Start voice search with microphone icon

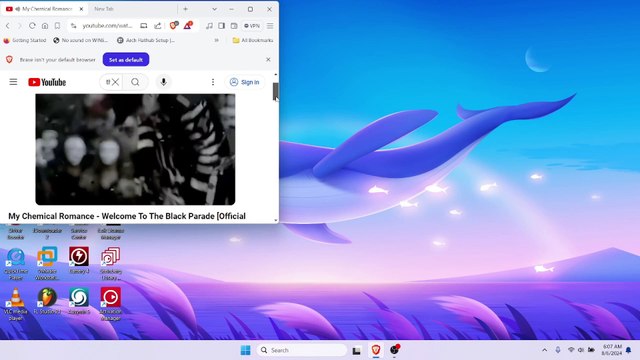163,82
